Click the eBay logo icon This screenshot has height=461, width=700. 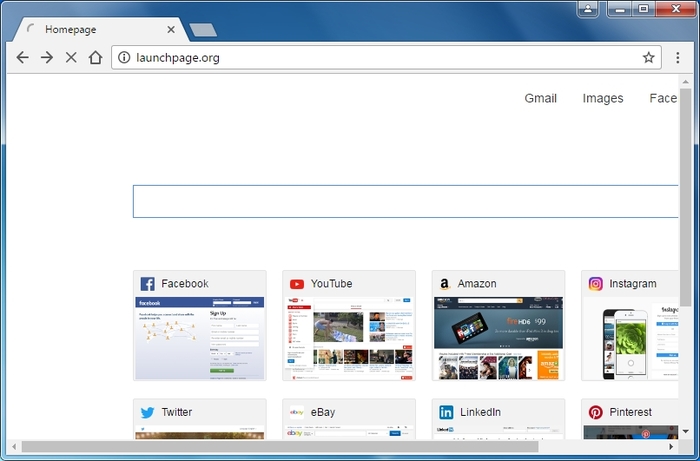click(x=296, y=412)
